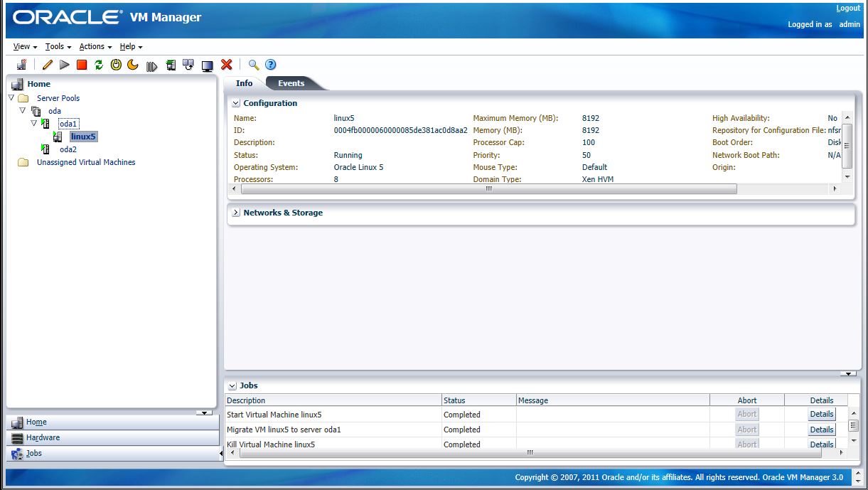This screenshot has width=868, height=490.
Task: Click the Unassigned Virtual Machines folder icon
Action: click(23, 162)
